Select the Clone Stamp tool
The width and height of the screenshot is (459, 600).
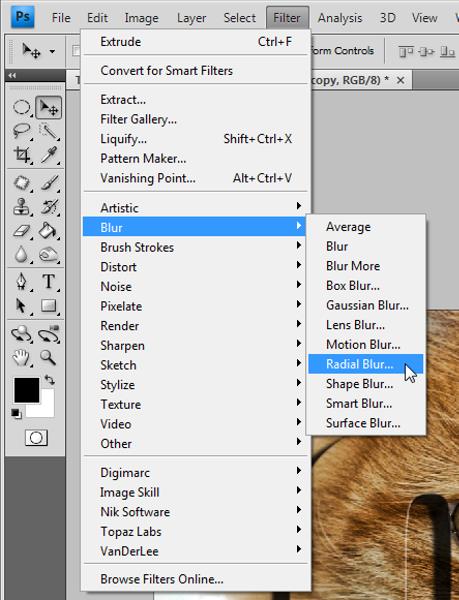coord(21,207)
